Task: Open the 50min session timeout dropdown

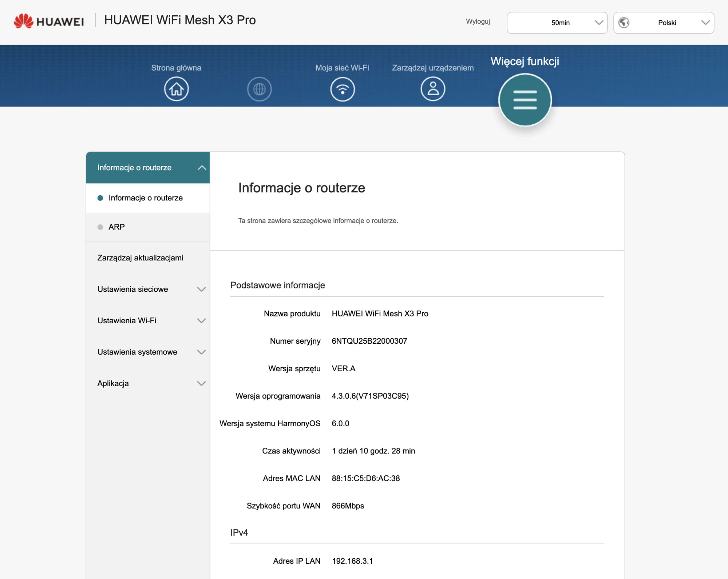Action: 557,23
